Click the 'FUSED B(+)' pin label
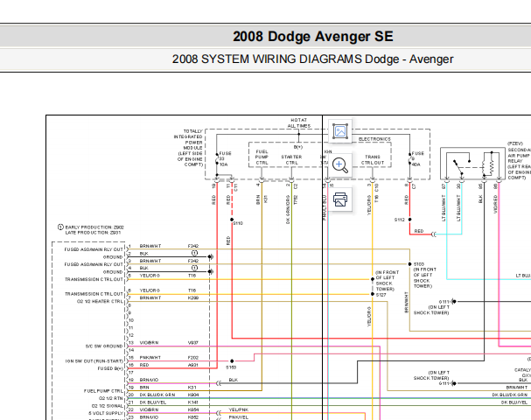Image resolution: width=531 pixels, height=420 pixels. point(110,368)
